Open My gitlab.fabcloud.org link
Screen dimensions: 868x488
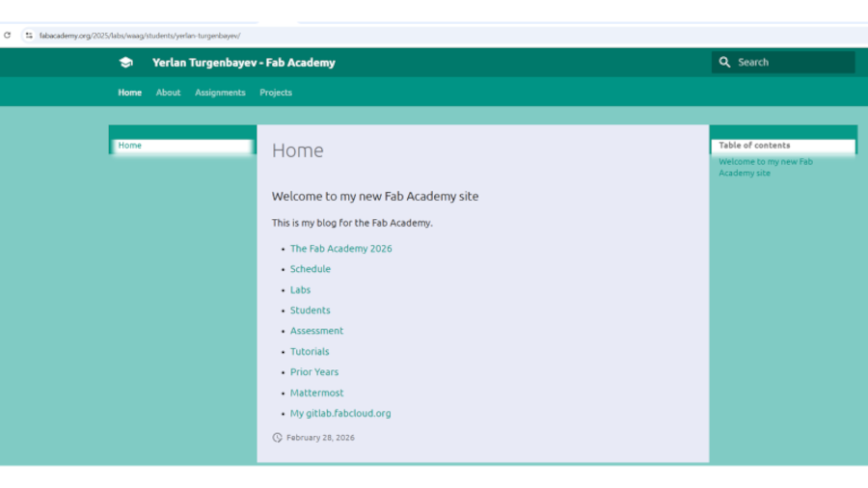tap(340, 414)
